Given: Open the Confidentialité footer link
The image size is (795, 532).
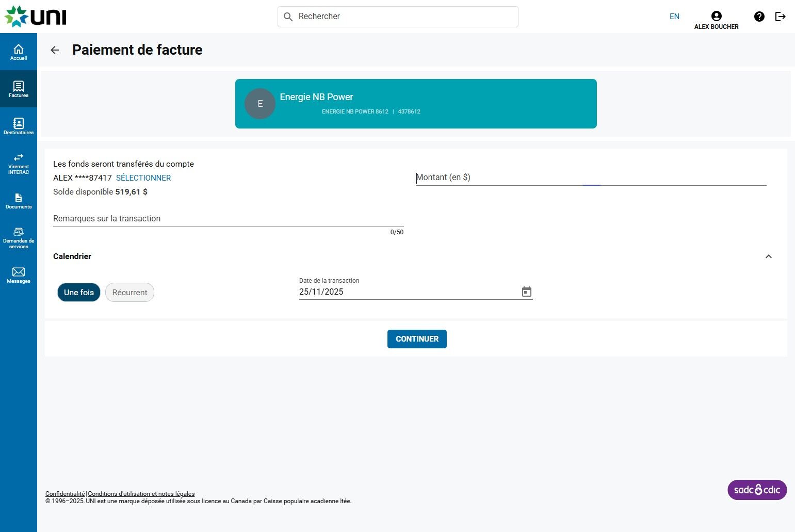Looking at the screenshot, I should click(x=65, y=494).
